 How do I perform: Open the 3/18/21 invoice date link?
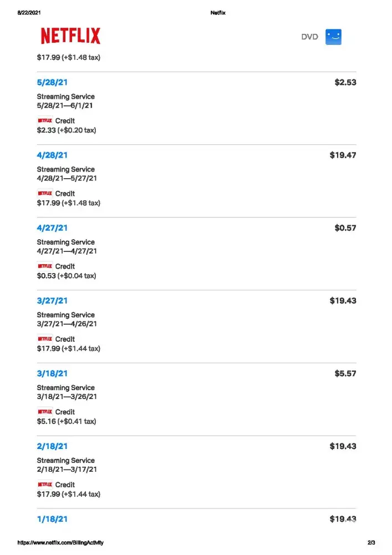(x=52, y=374)
